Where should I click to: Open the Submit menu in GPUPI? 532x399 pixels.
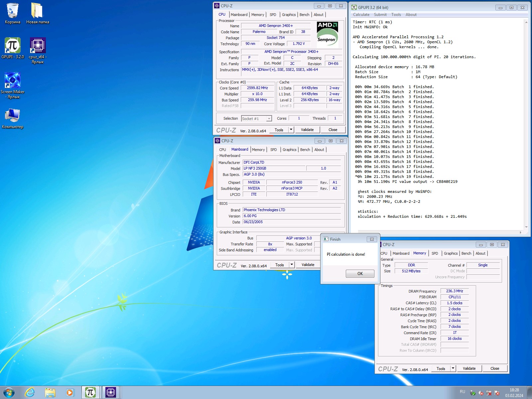[380, 15]
